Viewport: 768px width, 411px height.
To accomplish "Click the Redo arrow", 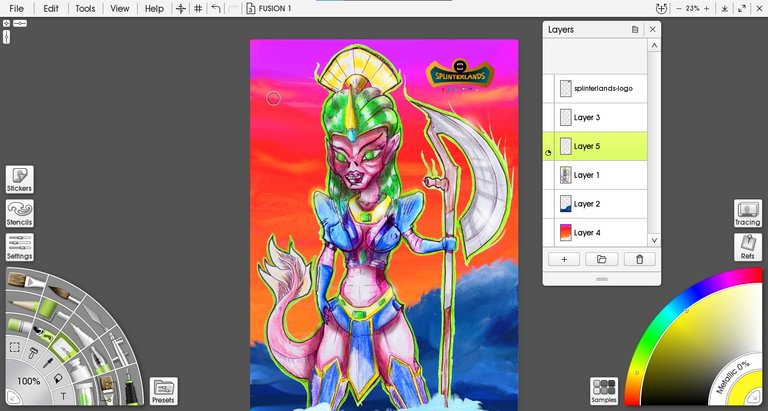I will click(x=233, y=9).
